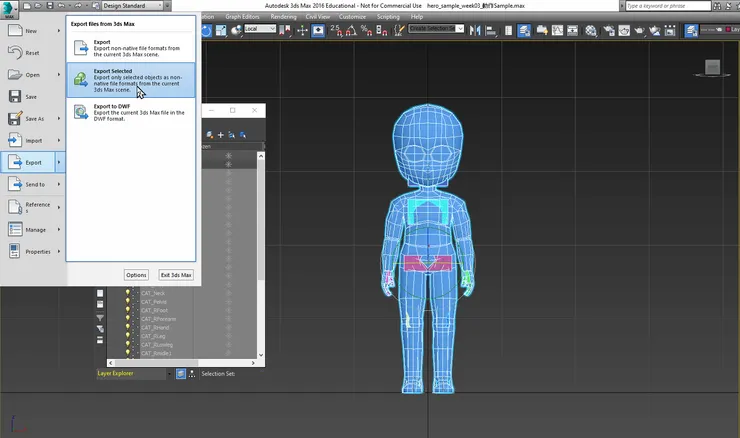The image size is (740, 438).
Task: Click the Reset icon in application menu
Action: click(16, 53)
